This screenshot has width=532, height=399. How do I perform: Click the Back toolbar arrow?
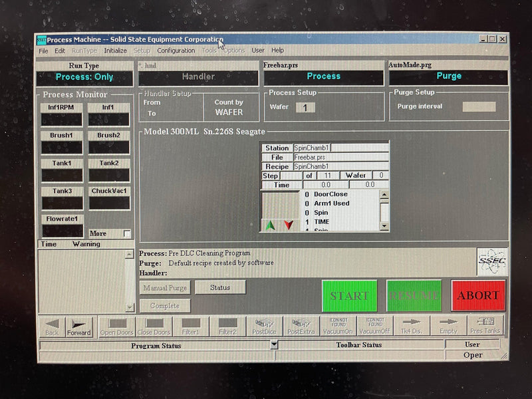point(52,327)
